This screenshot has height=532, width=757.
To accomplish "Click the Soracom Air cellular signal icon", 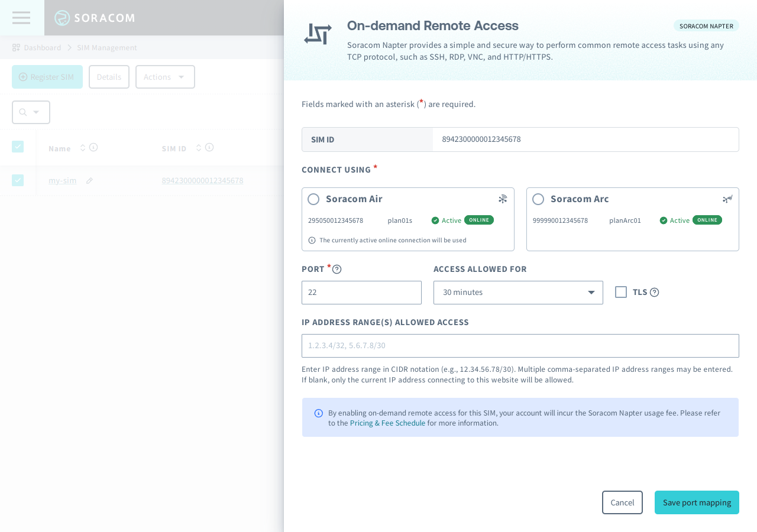I will click(x=503, y=199).
